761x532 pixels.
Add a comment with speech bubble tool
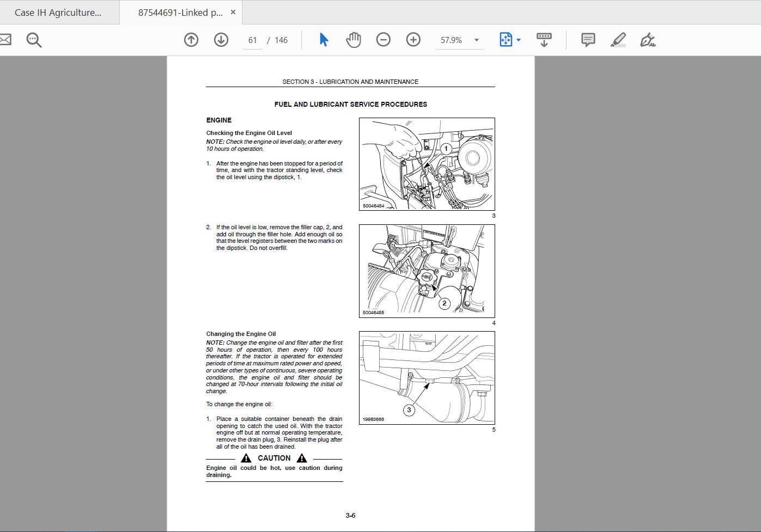[x=588, y=40]
